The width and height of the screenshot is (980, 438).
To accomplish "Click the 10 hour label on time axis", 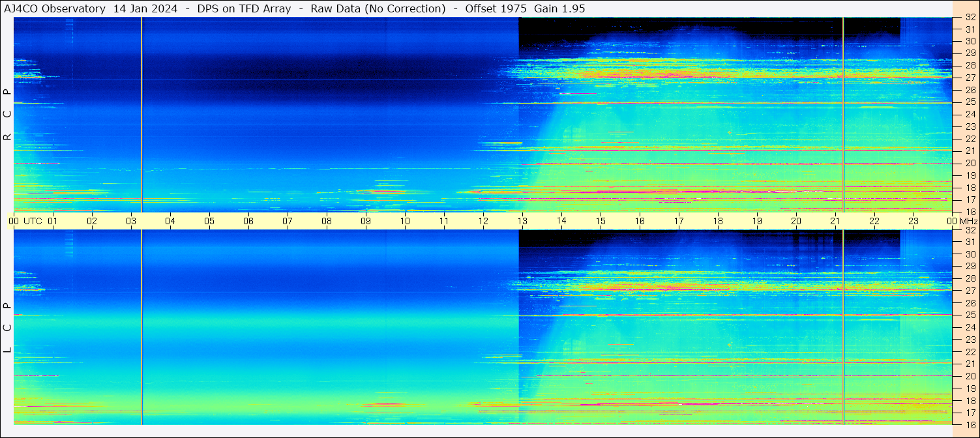I will (405, 221).
